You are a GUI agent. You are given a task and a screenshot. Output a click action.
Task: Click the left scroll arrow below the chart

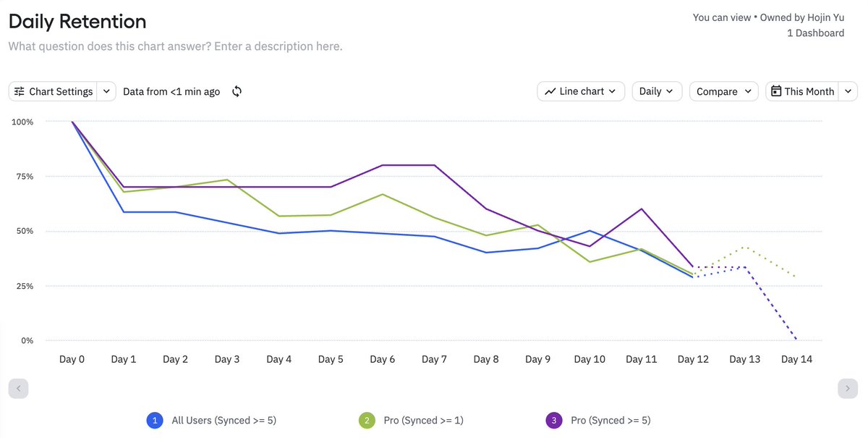[19, 388]
